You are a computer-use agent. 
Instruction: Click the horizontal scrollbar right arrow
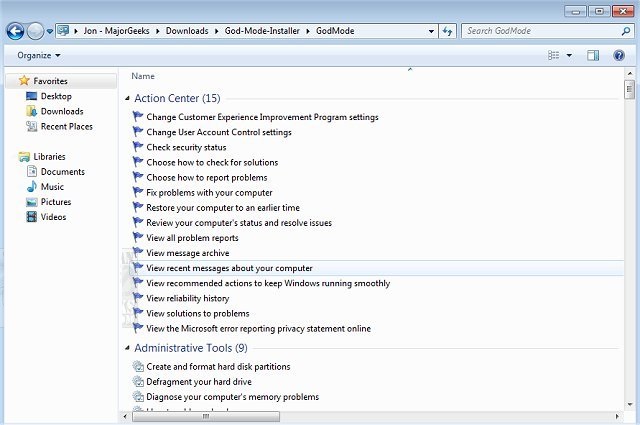click(617, 416)
